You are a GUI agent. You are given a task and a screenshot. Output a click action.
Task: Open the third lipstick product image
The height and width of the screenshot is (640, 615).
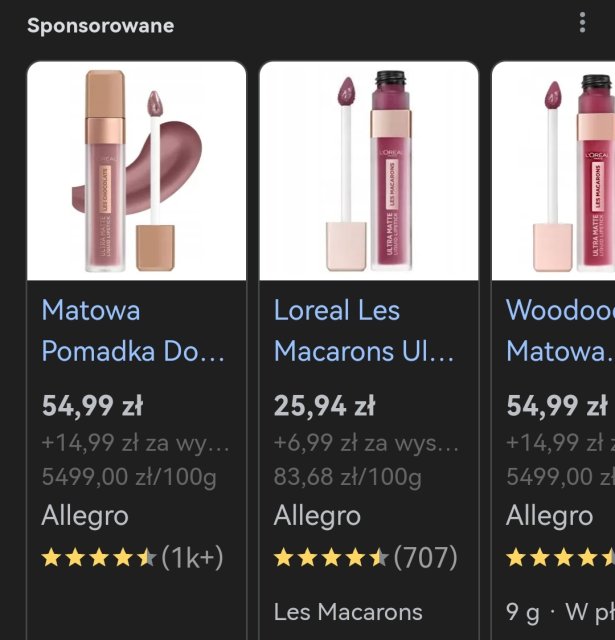click(x=556, y=171)
